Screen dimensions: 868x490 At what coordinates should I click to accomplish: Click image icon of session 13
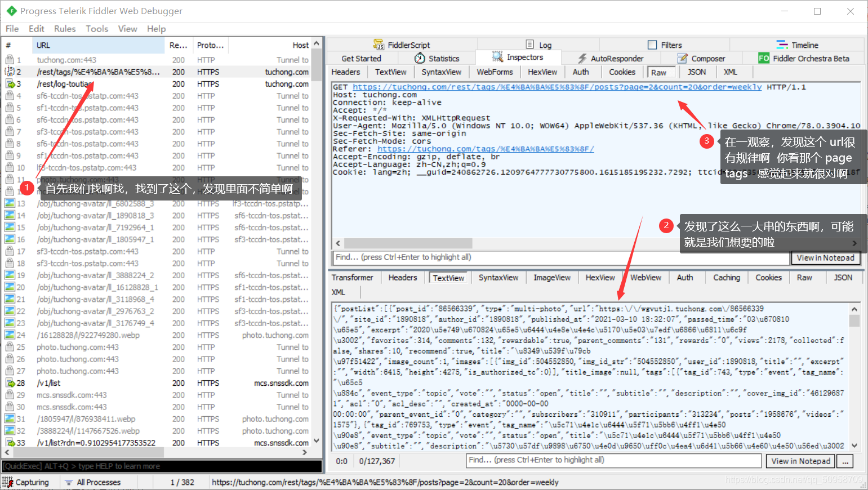pos(10,203)
